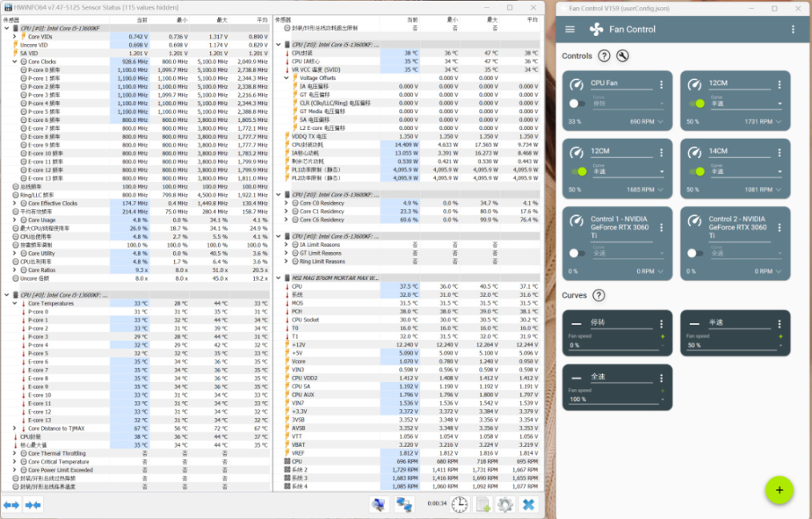This screenshot has height=519, width=812.
Task: Open the CPU Fan card three-dot menu
Action: click(661, 83)
